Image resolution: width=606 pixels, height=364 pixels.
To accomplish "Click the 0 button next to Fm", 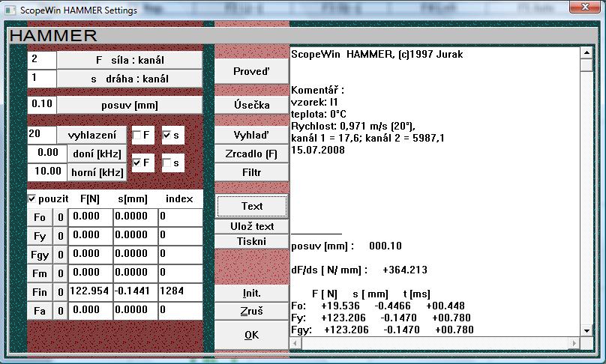I will tap(60, 273).
